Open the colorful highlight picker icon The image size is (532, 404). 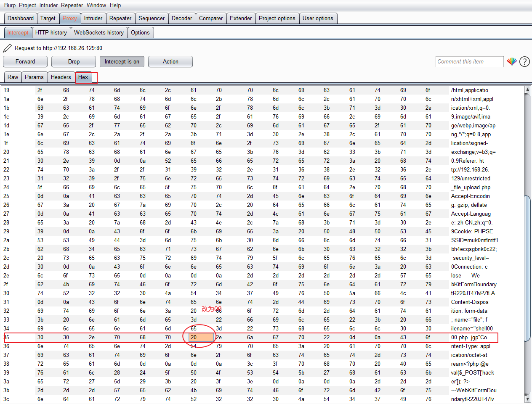(x=512, y=61)
